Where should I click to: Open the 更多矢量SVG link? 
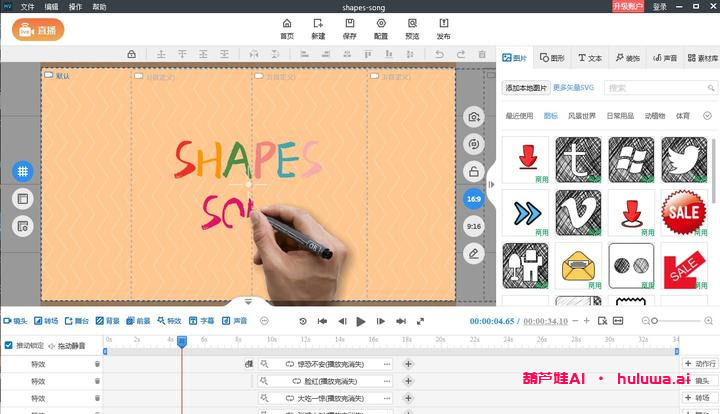pyautogui.click(x=574, y=88)
